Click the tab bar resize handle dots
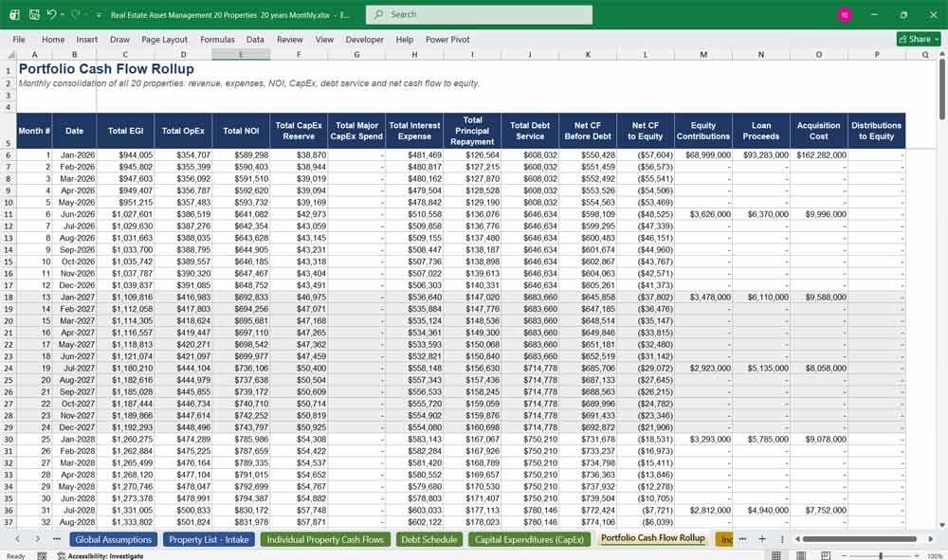Viewport: 948px width, 560px height. click(x=782, y=539)
